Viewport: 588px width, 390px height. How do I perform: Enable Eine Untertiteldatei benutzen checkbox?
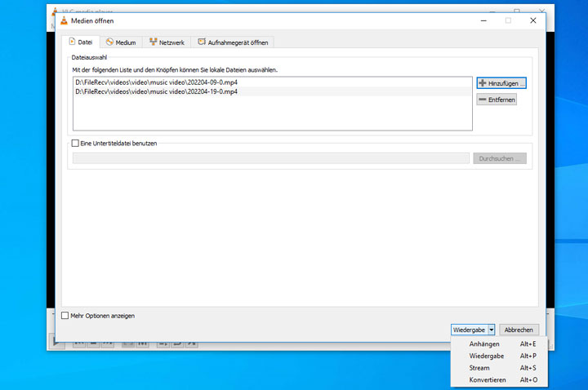tap(75, 143)
